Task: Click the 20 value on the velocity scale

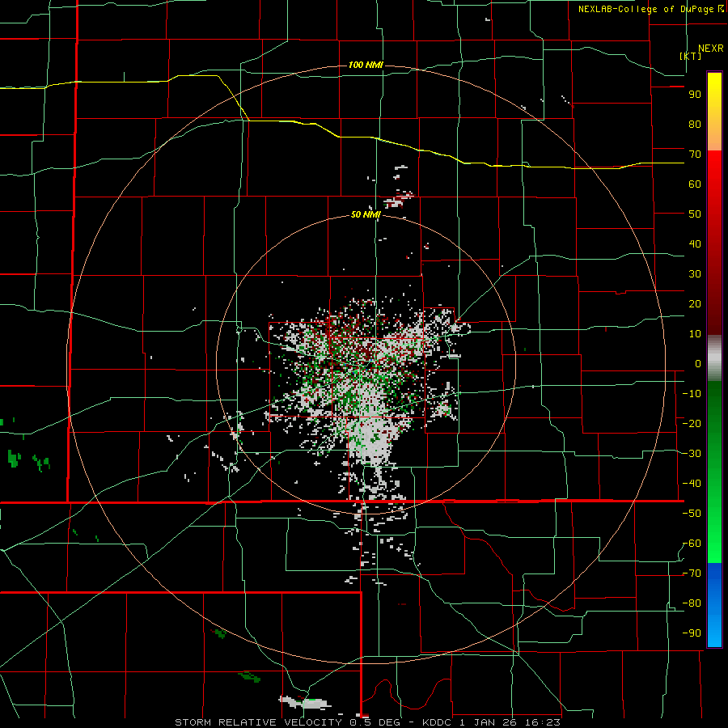Action: pos(695,304)
